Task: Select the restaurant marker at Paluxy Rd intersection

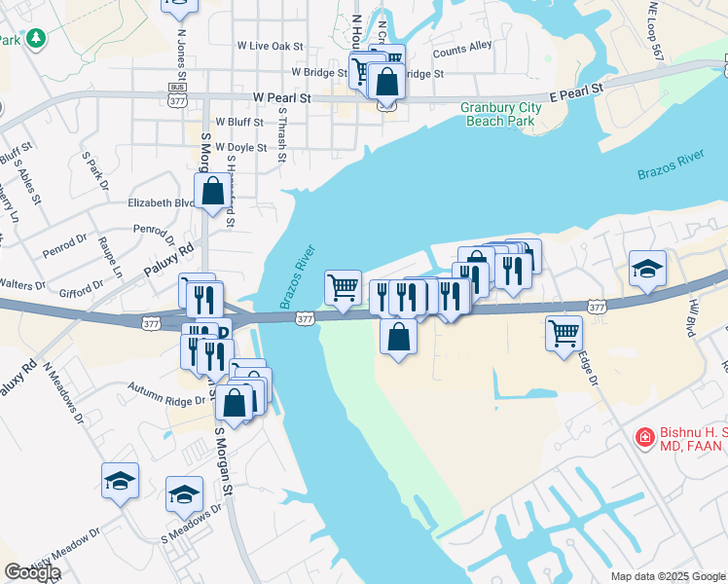Action: 204,302
